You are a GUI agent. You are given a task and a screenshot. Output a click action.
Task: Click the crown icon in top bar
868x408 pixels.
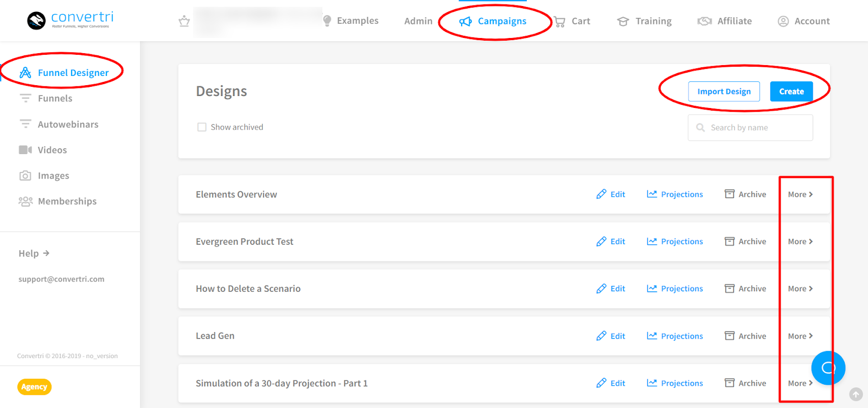184,21
